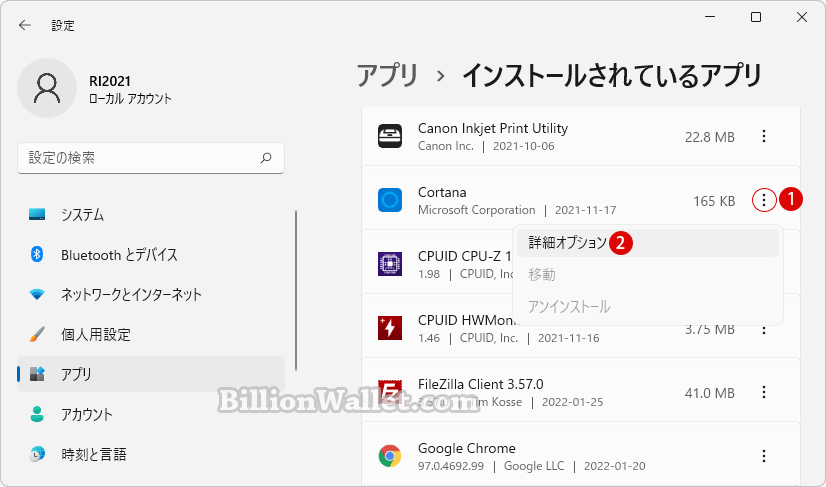Click the 97.0.4692.99 version text
Viewport: 826px width, 487px height.
pos(450,466)
